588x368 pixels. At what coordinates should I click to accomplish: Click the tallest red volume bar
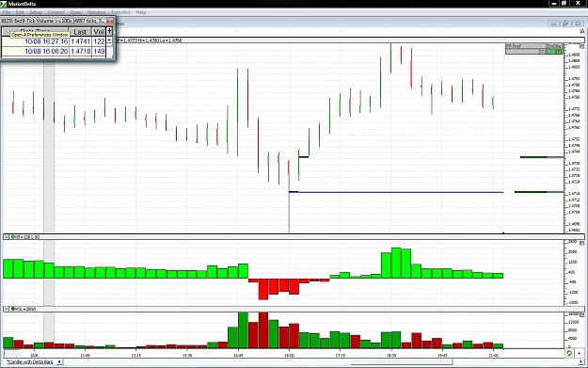click(263, 330)
